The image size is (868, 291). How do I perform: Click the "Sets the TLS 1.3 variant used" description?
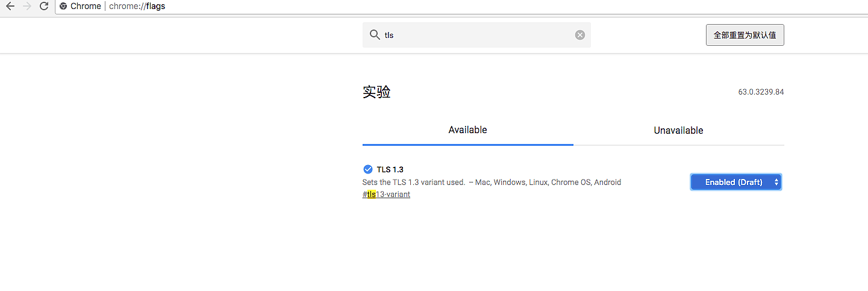pos(413,182)
